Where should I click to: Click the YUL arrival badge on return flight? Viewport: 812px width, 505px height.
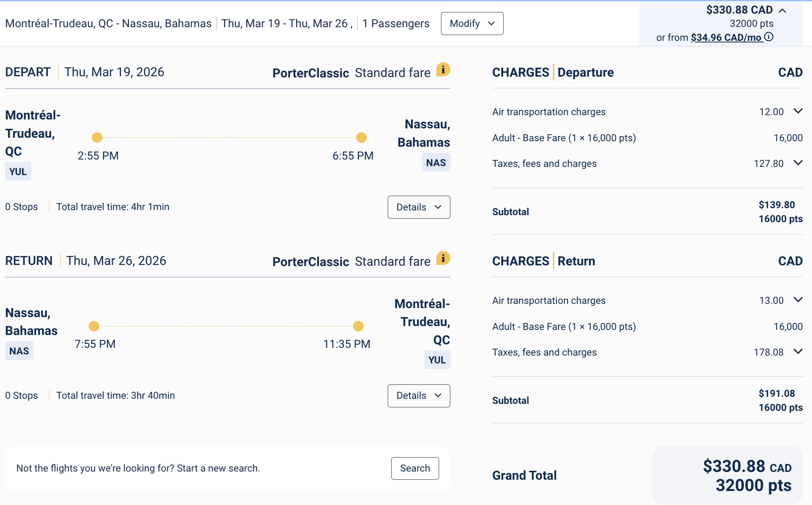(x=437, y=360)
